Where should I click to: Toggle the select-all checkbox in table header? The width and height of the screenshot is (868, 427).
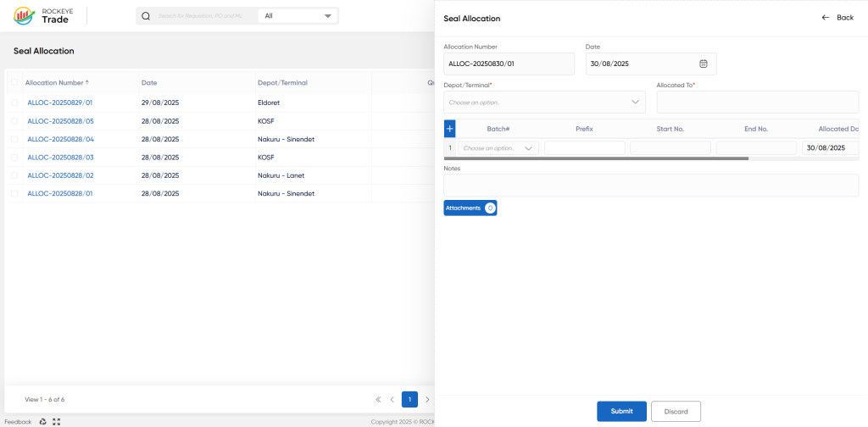pos(14,82)
